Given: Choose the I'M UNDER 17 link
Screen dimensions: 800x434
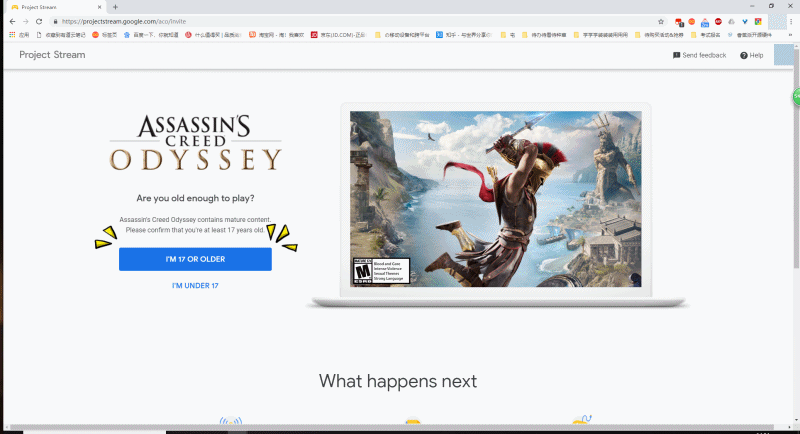Looking at the screenshot, I should 195,286.
